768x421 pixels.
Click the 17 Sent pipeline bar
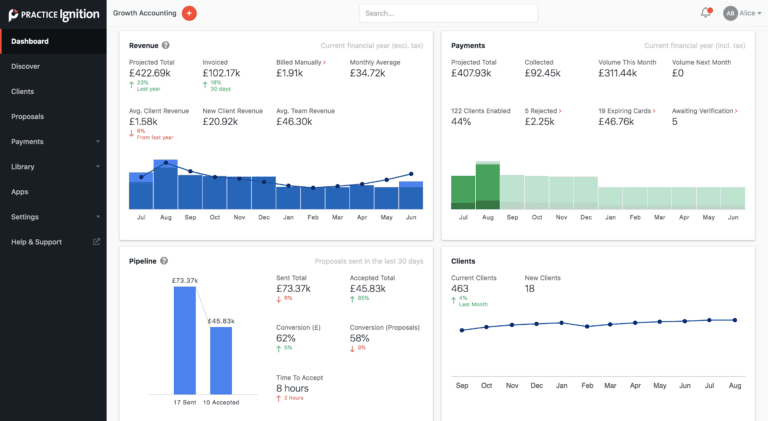pos(185,341)
